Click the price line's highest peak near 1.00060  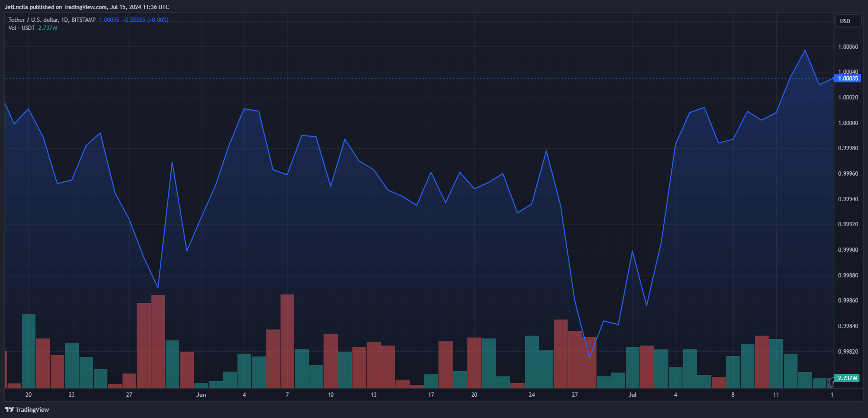point(805,50)
